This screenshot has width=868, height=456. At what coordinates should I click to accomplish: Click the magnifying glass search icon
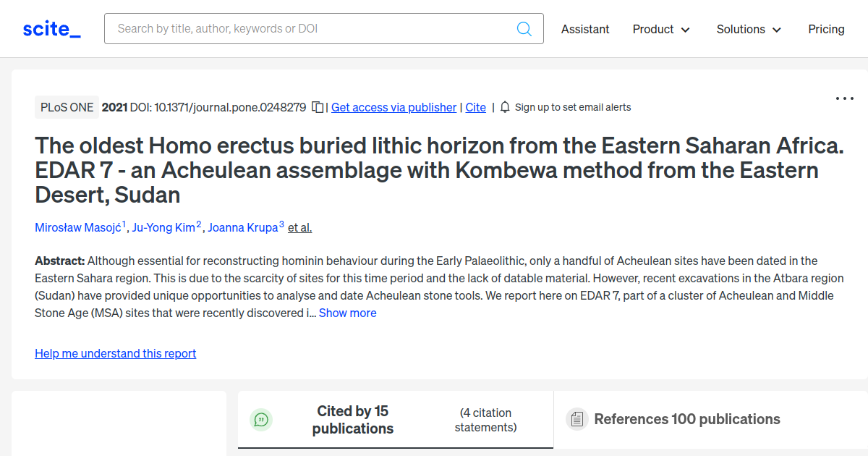click(x=524, y=29)
